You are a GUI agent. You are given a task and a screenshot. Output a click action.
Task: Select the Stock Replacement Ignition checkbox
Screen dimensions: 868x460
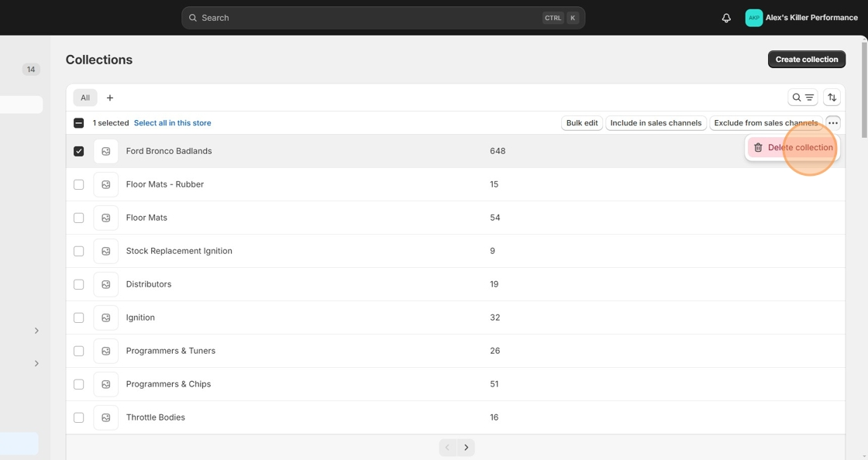pos(78,251)
